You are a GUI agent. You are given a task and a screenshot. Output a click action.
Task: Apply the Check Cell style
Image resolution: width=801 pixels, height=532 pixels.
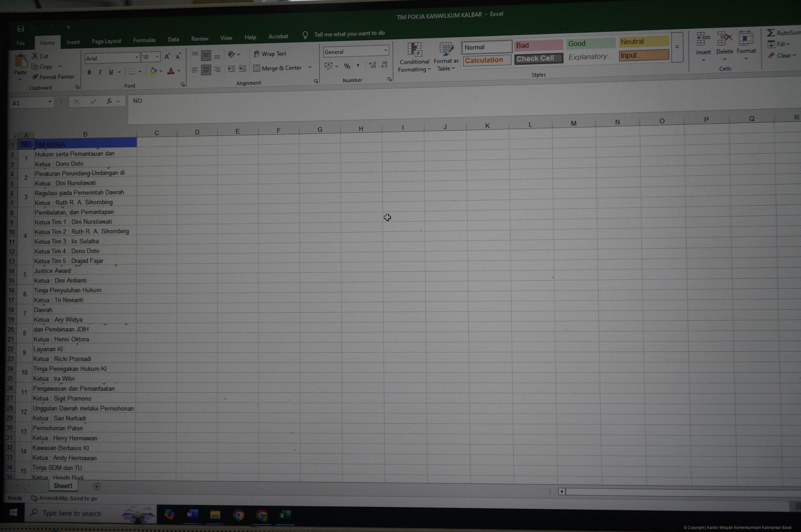click(x=538, y=59)
